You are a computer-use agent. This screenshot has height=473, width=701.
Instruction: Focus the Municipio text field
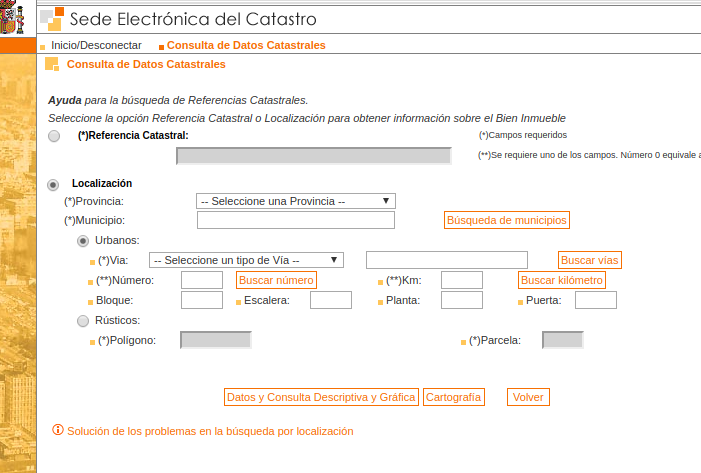click(296, 220)
